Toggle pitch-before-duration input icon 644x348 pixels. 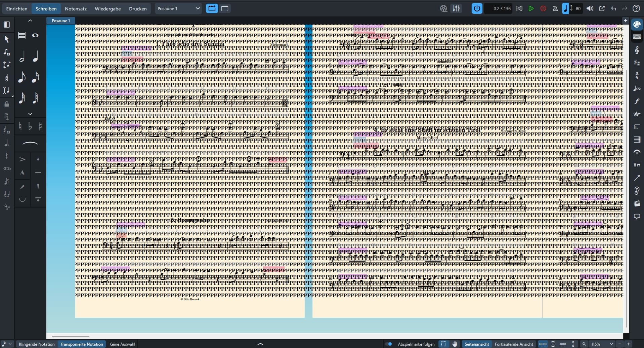click(x=6, y=65)
